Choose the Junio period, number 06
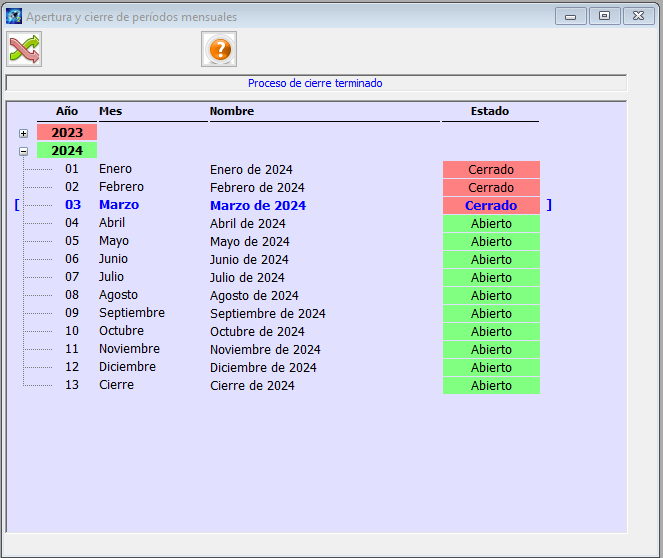 click(72, 259)
